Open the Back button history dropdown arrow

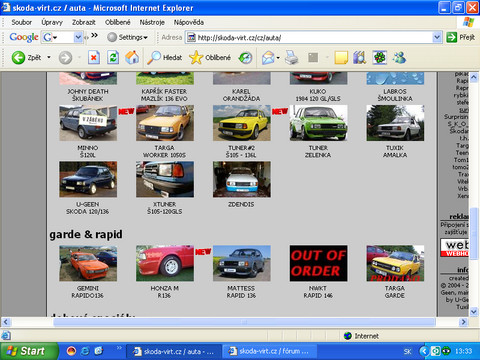coord(49,58)
